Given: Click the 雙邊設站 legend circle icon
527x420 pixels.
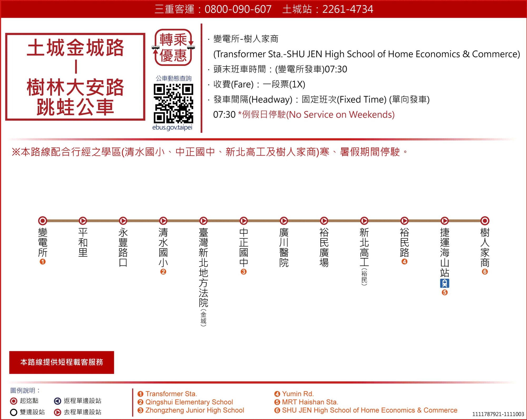Looking at the screenshot, I should (13, 412).
